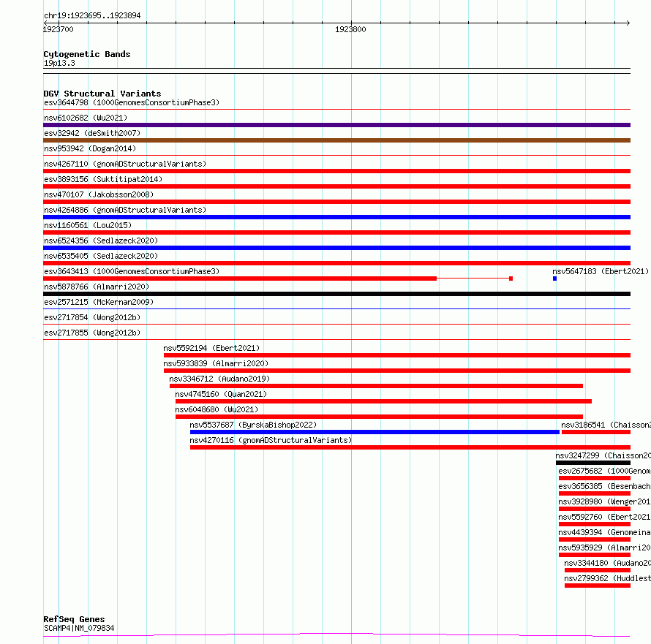The image size is (651, 644).
Task: Click the 1923800 ruler position label
Action: click(x=350, y=29)
